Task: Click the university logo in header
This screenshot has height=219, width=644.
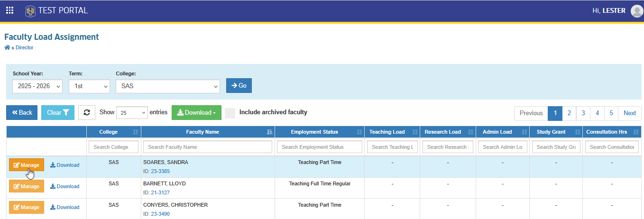Action: 30,10
